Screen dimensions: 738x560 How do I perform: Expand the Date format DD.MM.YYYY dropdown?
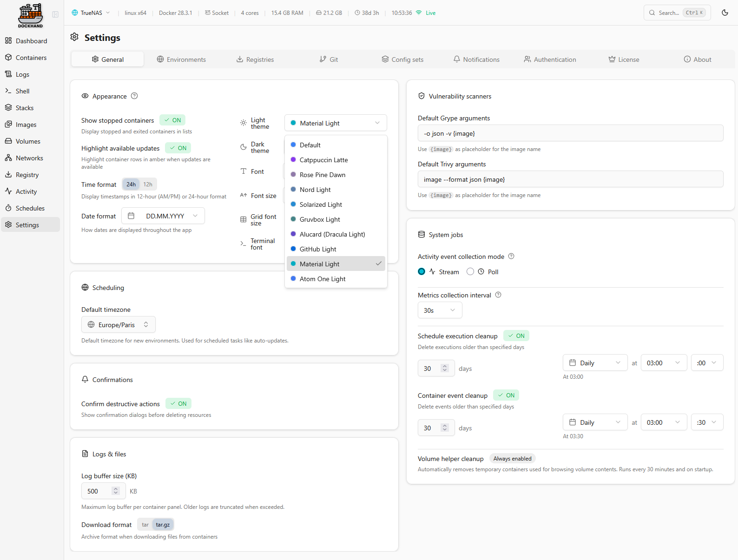click(163, 216)
